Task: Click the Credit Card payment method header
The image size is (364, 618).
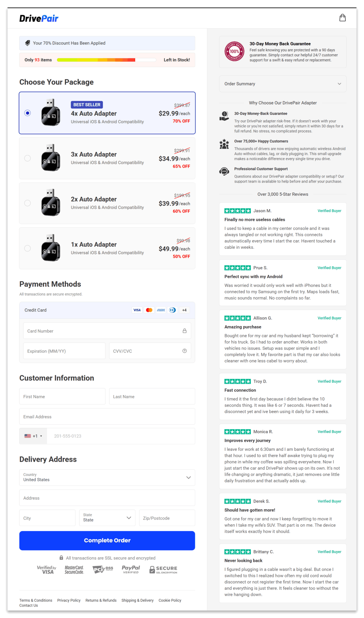Action: 107,310
